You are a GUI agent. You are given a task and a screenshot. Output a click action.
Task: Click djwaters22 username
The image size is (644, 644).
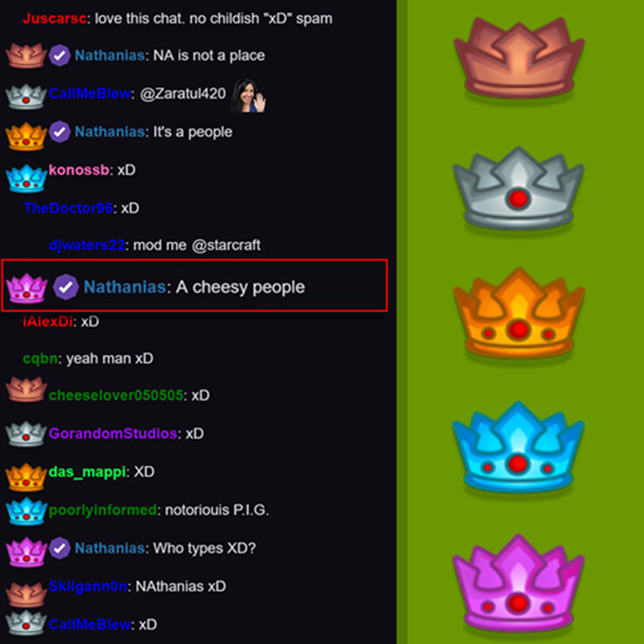click(87, 245)
